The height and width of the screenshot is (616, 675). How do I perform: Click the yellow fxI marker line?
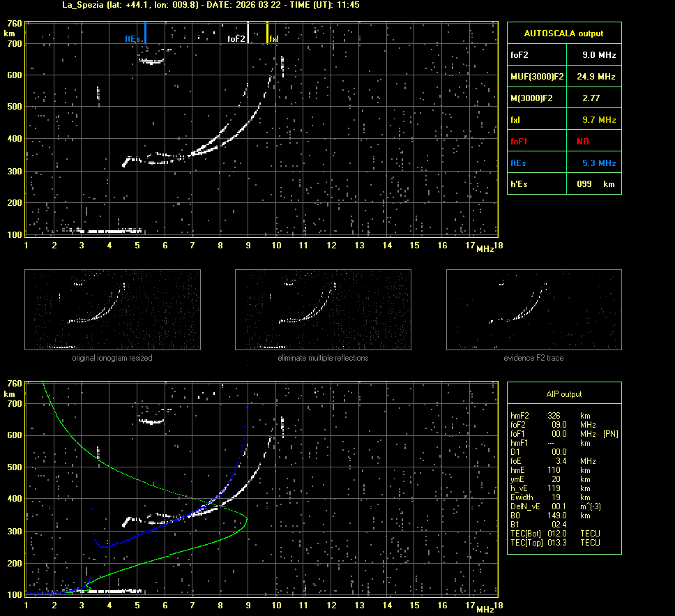point(267,32)
